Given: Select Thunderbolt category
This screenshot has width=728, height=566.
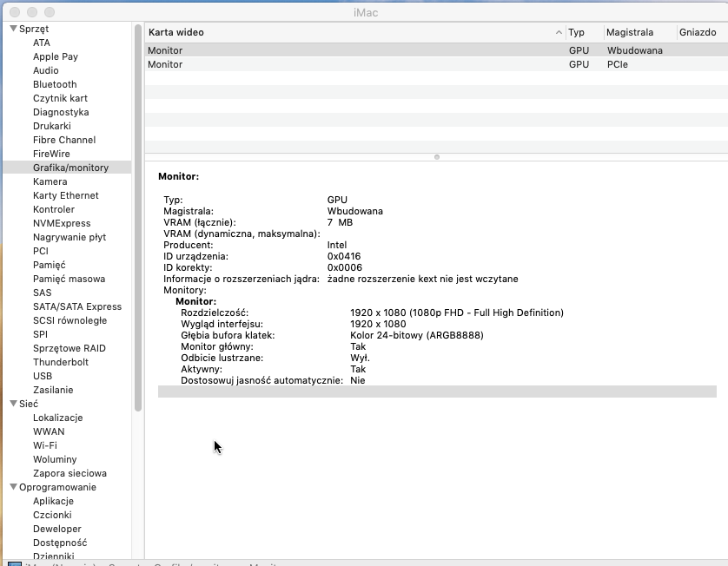Looking at the screenshot, I should 60,363.
